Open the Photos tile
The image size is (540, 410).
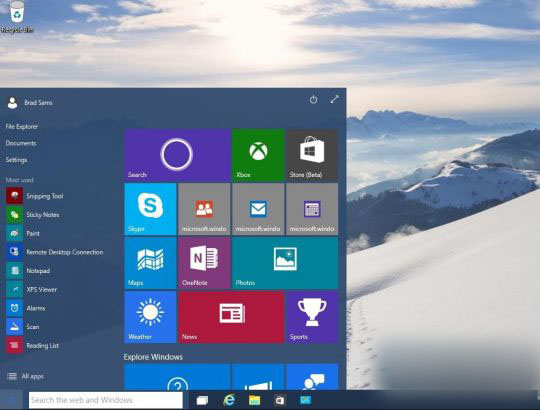[x=285, y=263]
